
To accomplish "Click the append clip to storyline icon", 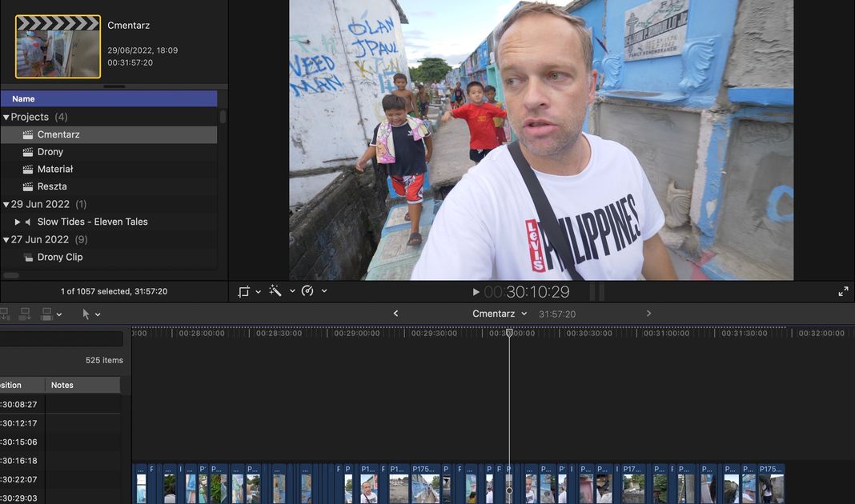I will point(25,314).
